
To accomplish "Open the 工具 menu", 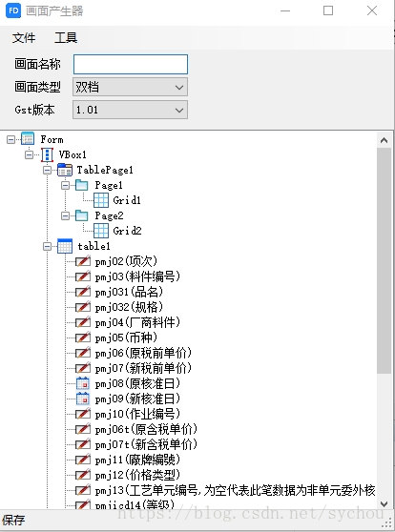I will (66, 38).
